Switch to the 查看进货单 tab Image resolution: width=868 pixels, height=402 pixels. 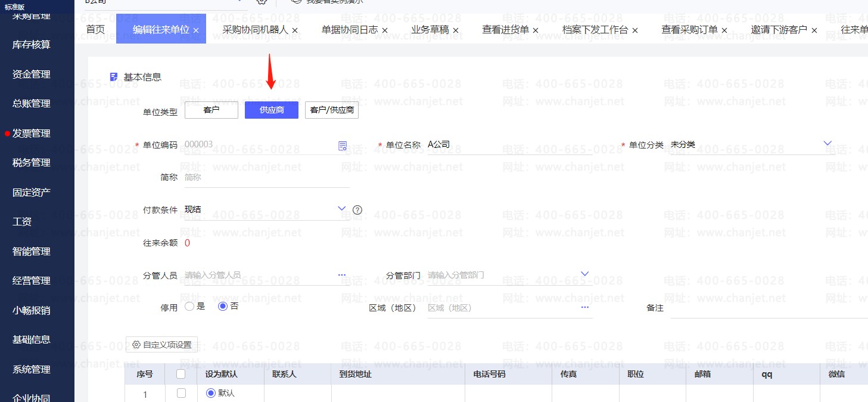(x=506, y=29)
